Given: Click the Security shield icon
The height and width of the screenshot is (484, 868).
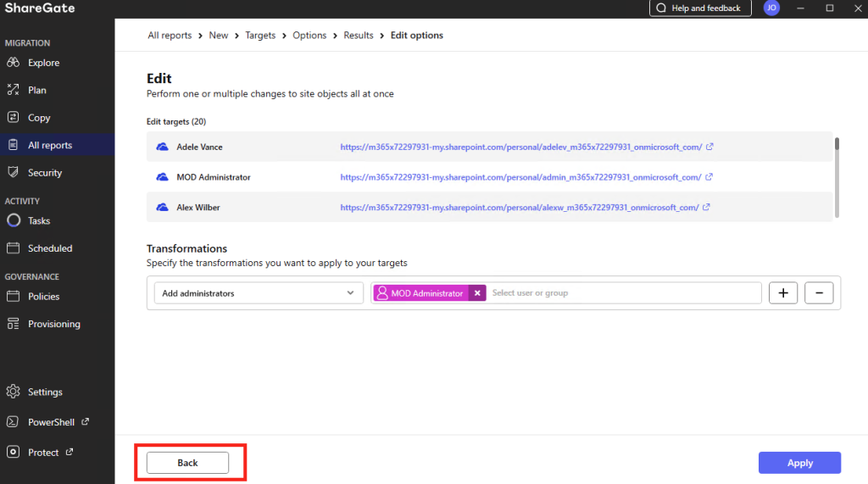Looking at the screenshot, I should coord(14,172).
